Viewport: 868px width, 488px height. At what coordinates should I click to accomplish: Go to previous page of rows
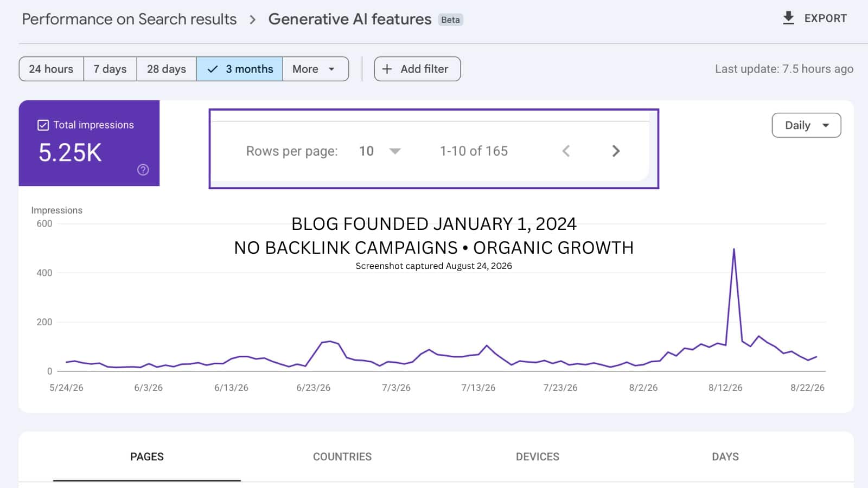(x=566, y=151)
